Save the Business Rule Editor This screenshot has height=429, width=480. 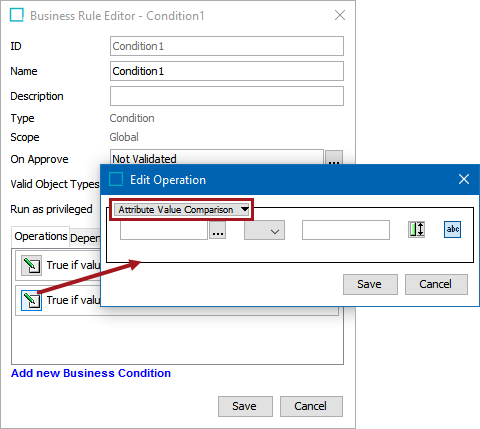(x=245, y=406)
